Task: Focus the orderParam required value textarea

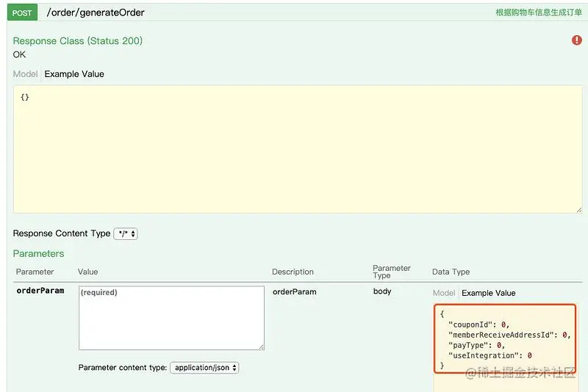Action: (171, 318)
